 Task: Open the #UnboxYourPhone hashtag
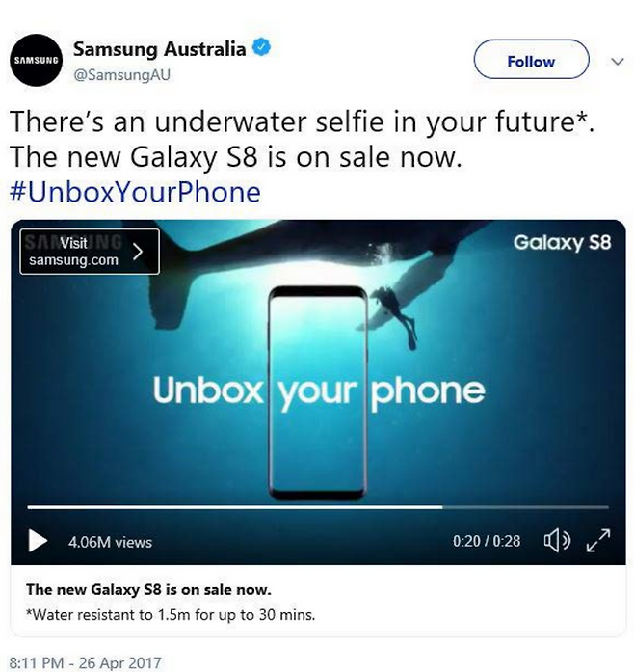point(135,192)
